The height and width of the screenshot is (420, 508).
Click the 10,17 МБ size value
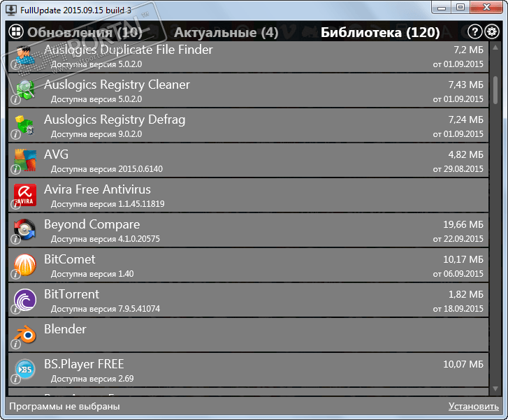tap(463, 259)
